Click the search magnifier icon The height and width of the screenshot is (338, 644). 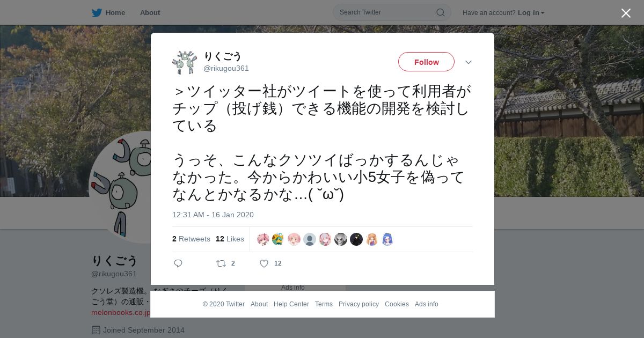(x=440, y=12)
